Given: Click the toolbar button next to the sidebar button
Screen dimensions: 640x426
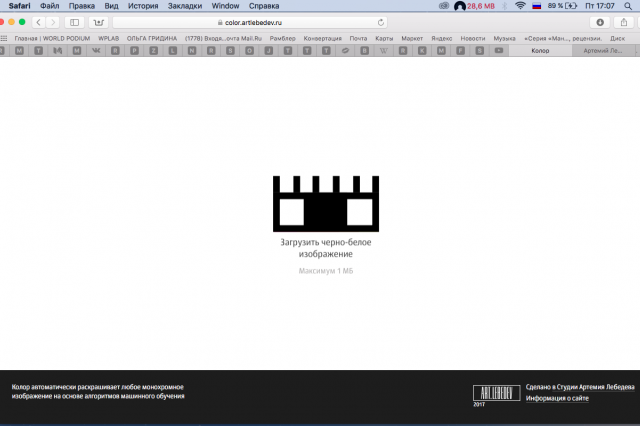Looking at the screenshot, I should coord(98,22).
